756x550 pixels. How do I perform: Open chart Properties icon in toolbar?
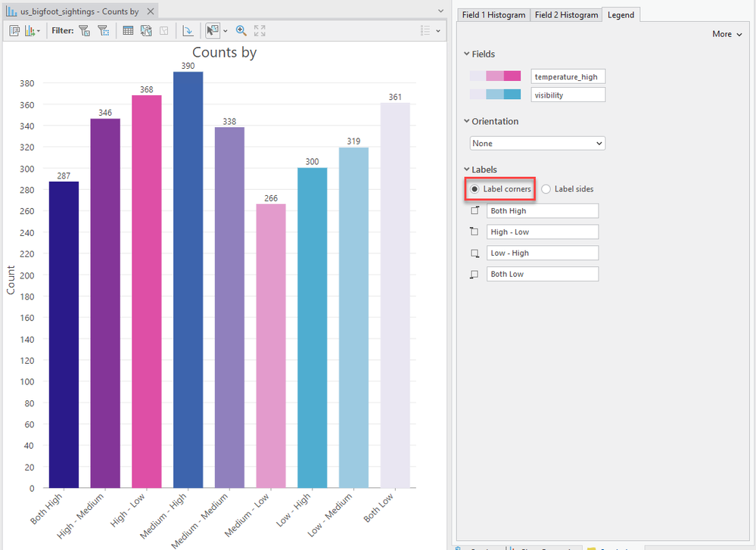pyautogui.click(x=14, y=31)
